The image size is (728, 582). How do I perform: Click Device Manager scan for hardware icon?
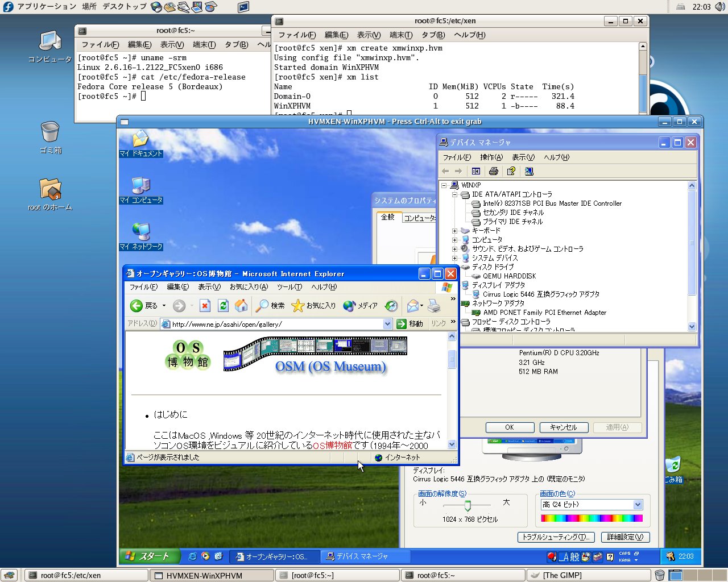click(x=529, y=171)
